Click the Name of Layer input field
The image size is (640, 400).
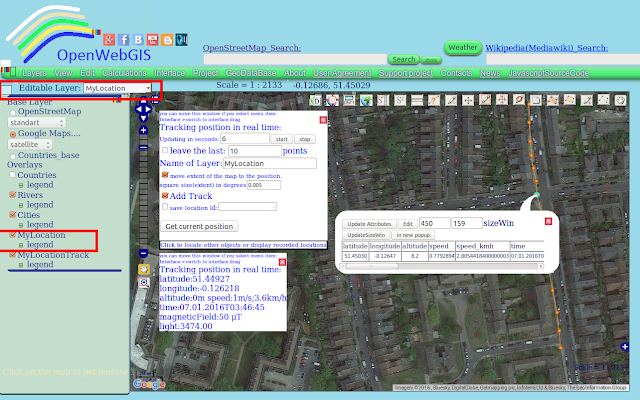coord(270,163)
